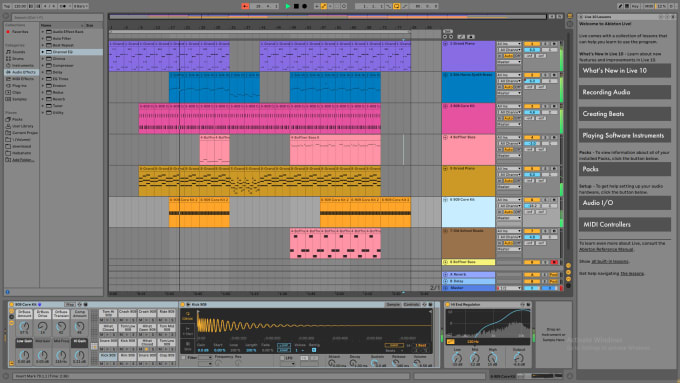This screenshot has width=680, height=383.
Task: Select Favorites in Collections
Action: tap(20, 32)
